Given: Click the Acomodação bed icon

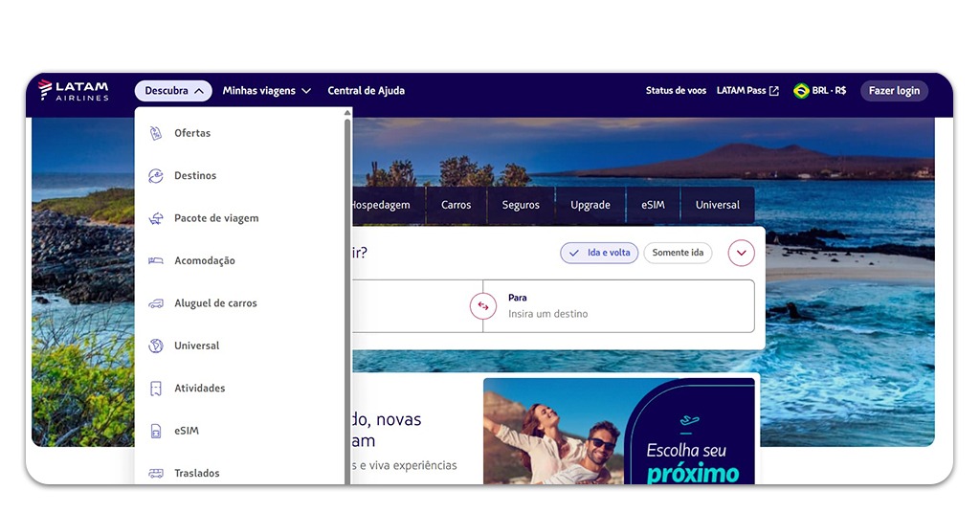Looking at the screenshot, I should point(156,260).
